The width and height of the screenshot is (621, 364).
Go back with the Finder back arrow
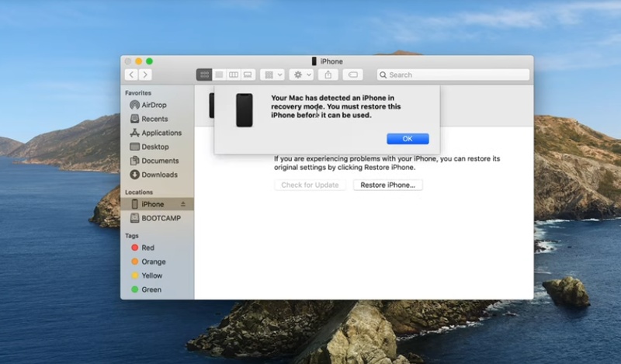click(131, 75)
